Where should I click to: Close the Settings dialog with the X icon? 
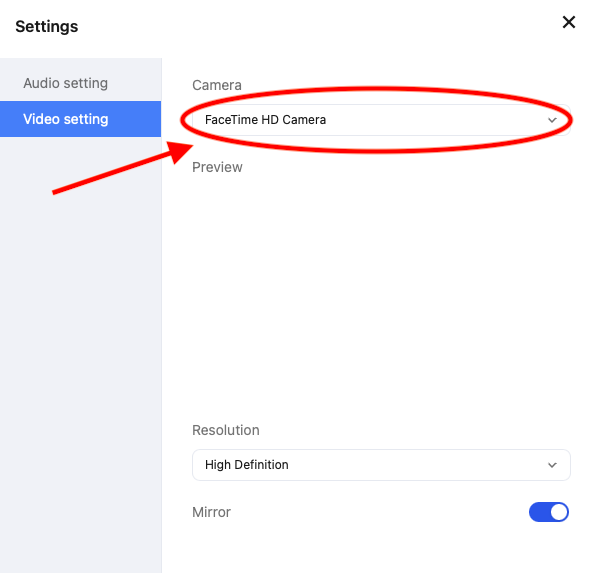pos(568,22)
